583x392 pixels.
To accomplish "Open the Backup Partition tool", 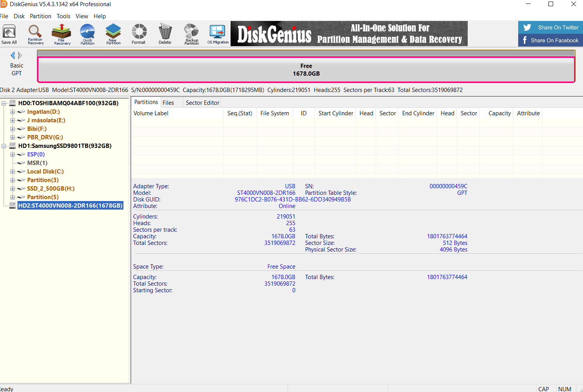I will [191, 34].
